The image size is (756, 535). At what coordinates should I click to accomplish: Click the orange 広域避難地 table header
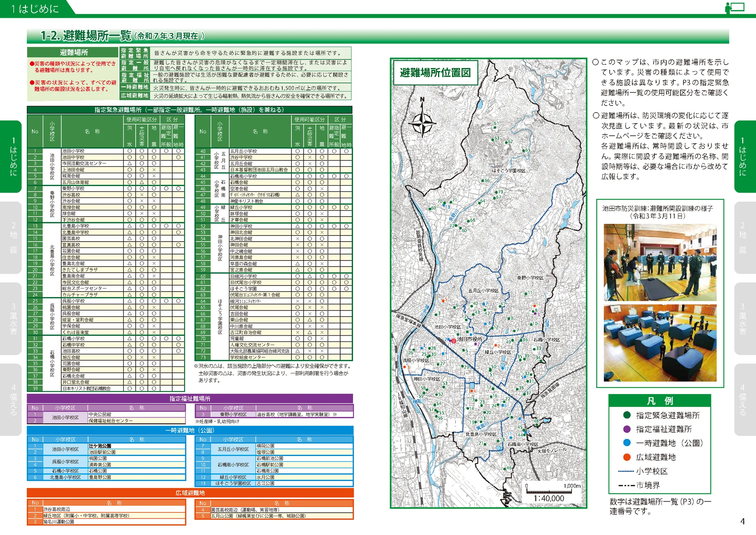pos(190,493)
